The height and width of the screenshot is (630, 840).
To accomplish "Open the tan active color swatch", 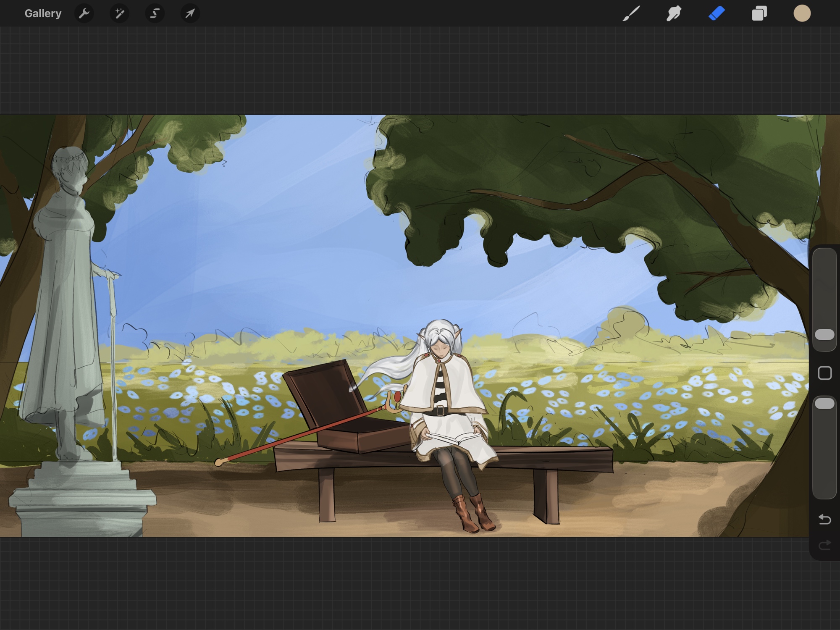I will (802, 13).
